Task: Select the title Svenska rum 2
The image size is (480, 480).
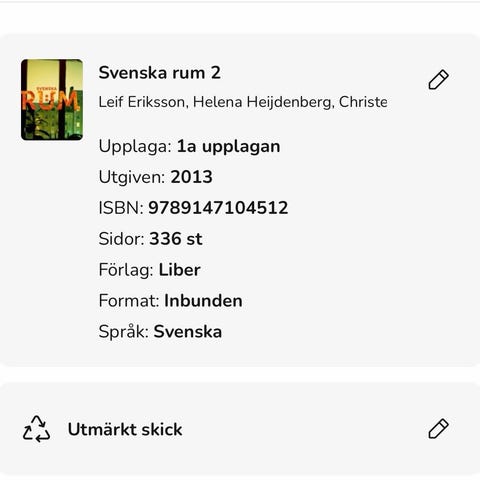Action: [x=160, y=73]
